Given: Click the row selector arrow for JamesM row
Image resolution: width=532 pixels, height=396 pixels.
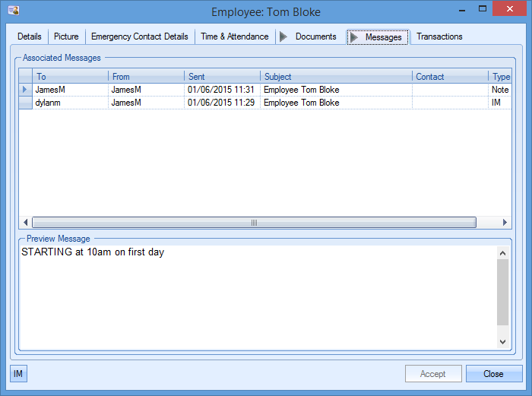Looking at the screenshot, I should 25,90.
